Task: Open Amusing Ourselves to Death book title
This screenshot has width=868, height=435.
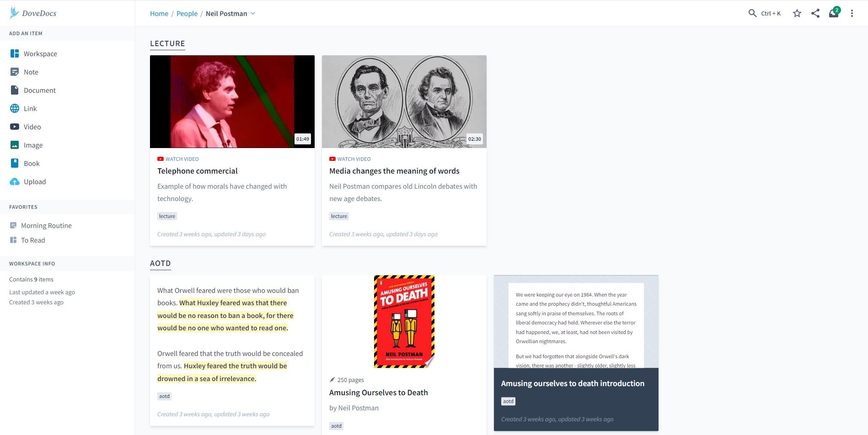Action: click(x=379, y=393)
